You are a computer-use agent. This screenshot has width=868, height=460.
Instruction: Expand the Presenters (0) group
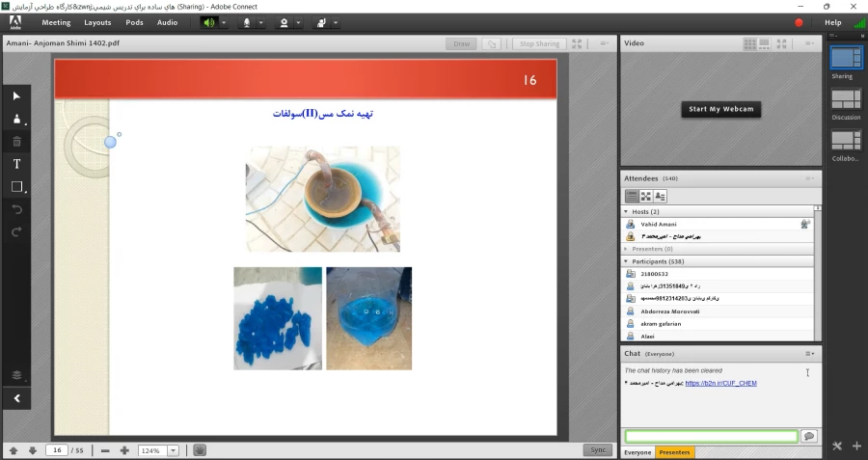point(627,249)
